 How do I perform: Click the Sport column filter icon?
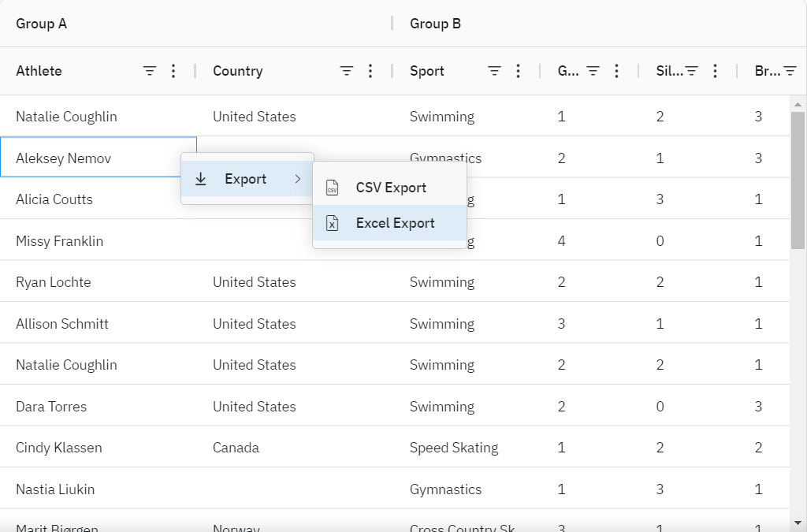pyautogui.click(x=495, y=71)
